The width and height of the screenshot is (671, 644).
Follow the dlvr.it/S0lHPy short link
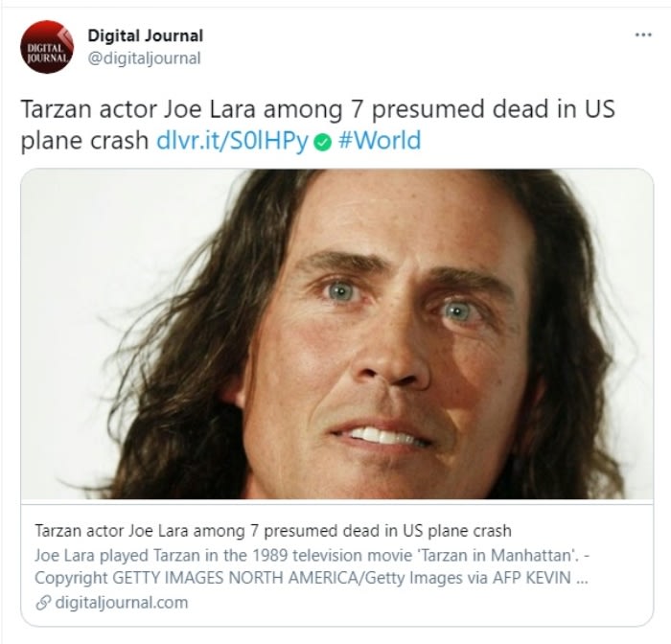tap(232, 140)
